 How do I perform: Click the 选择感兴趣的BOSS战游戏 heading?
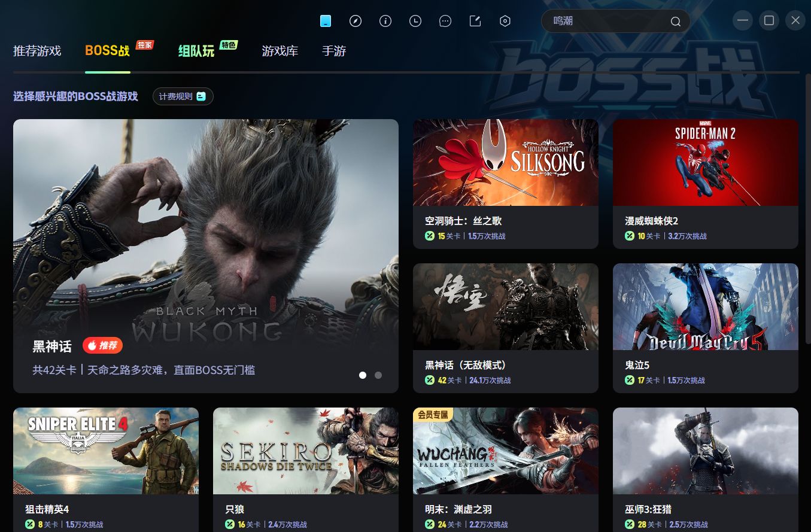[75, 96]
